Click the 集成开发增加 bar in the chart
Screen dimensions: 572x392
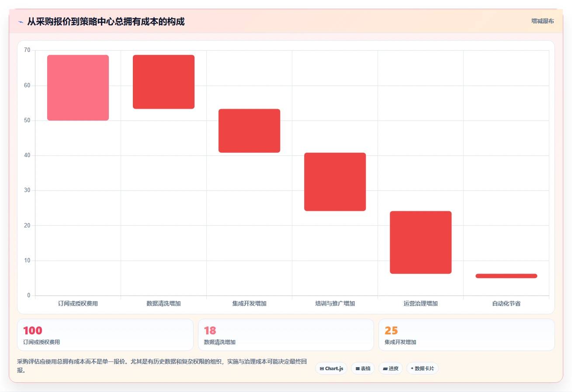[249, 131]
